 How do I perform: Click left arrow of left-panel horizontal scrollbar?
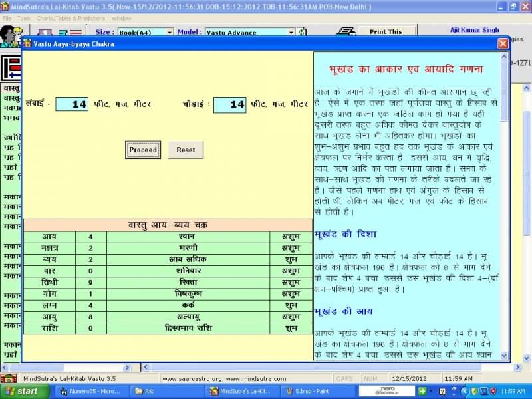tap(5, 367)
